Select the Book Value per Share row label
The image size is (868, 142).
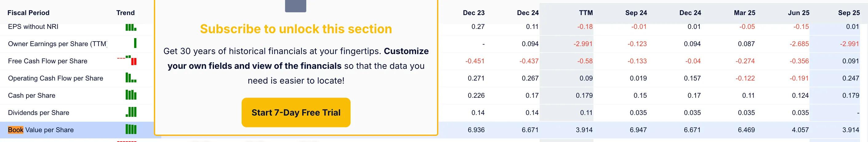tap(41, 130)
